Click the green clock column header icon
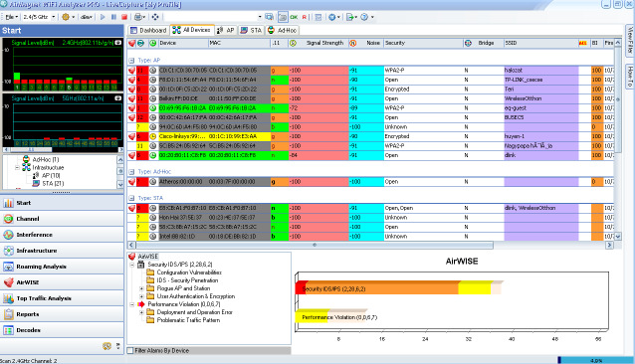The width and height of the screenshot is (635, 364). click(x=152, y=43)
